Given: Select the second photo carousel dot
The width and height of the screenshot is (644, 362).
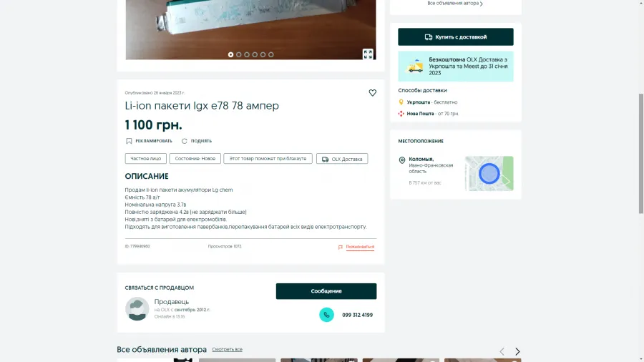Looking at the screenshot, I should (238, 54).
